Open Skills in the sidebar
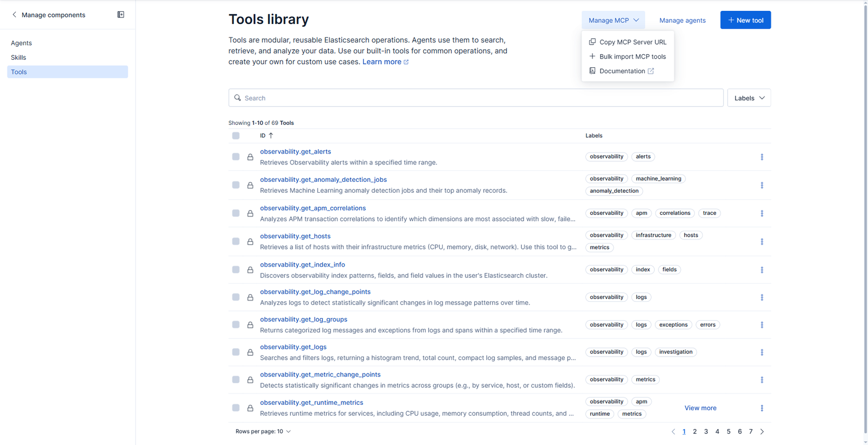Image resolution: width=868 pixels, height=445 pixels. click(18, 57)
